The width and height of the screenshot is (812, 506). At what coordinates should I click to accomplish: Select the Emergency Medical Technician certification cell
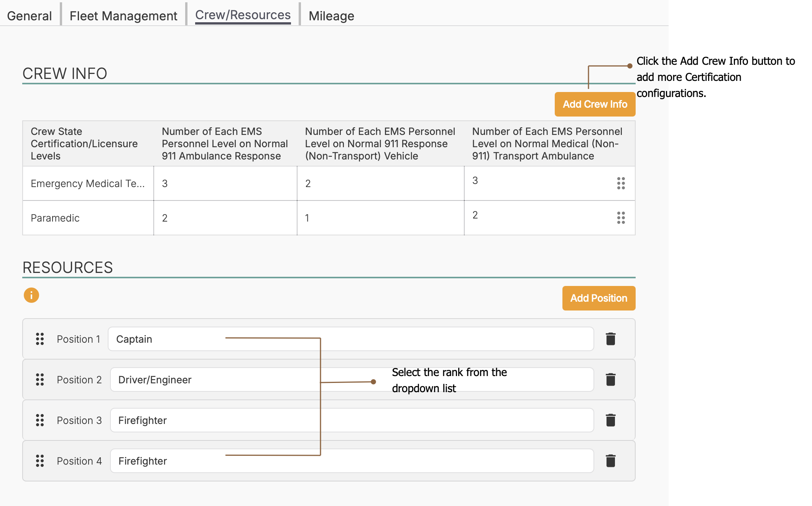[x=88, y=183]
